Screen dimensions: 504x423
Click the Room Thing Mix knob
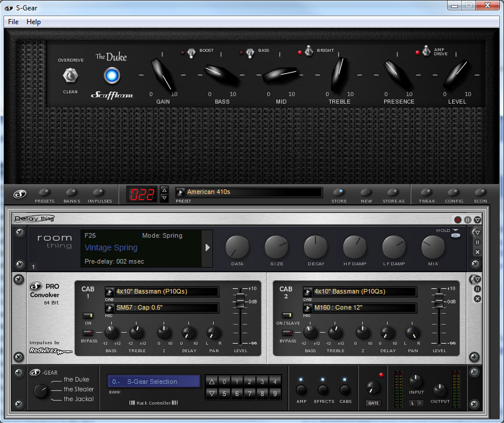433,247
